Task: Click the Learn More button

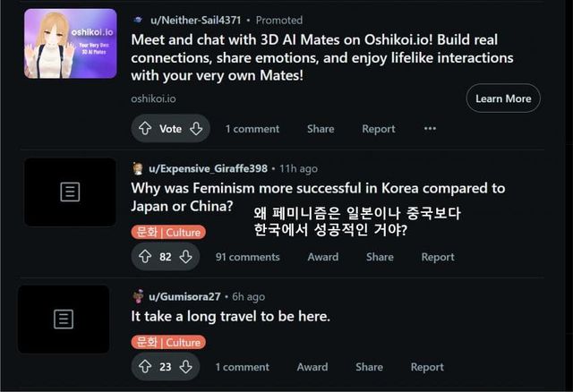Action: click(502, 98)
